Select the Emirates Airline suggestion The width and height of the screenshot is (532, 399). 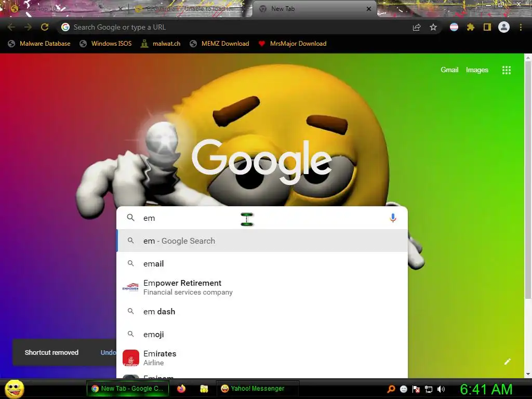262,358
